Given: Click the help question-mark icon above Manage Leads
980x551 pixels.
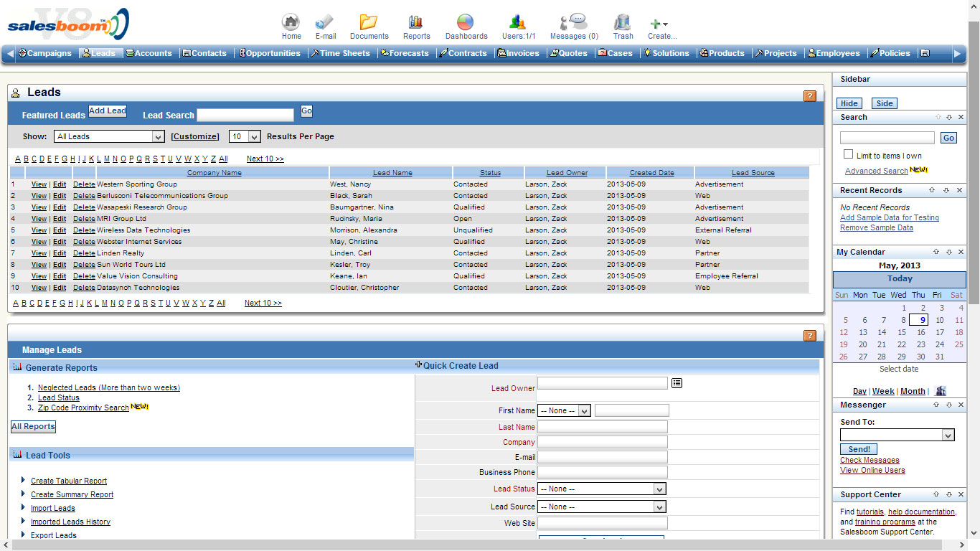Looking at the screenshot, I should pyautogui.click(x=810, y=336).
